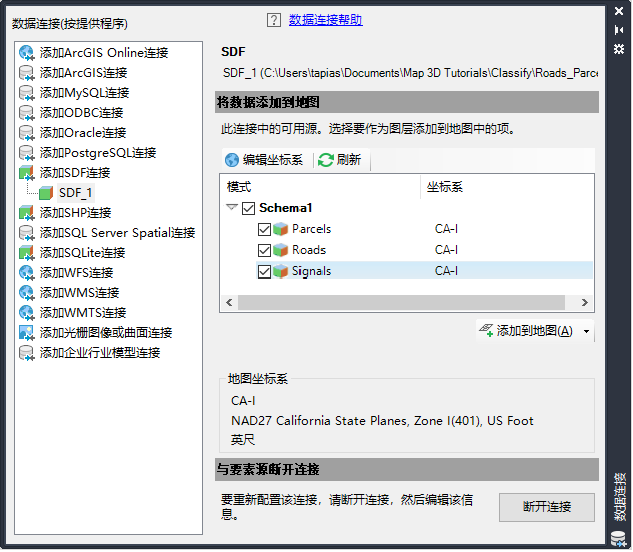Click the database icon beside 添加ArcGIS连接
The image size is (633, 552).
point(27,73)
